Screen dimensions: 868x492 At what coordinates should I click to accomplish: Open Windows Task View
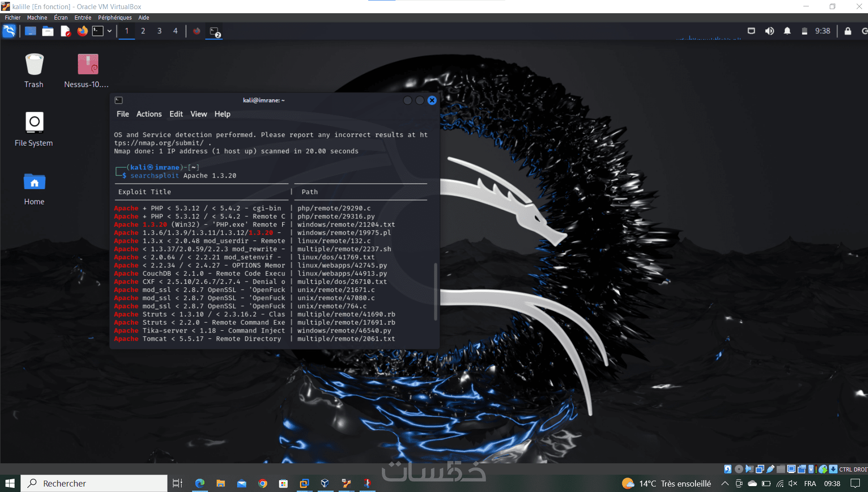[178, 483]
